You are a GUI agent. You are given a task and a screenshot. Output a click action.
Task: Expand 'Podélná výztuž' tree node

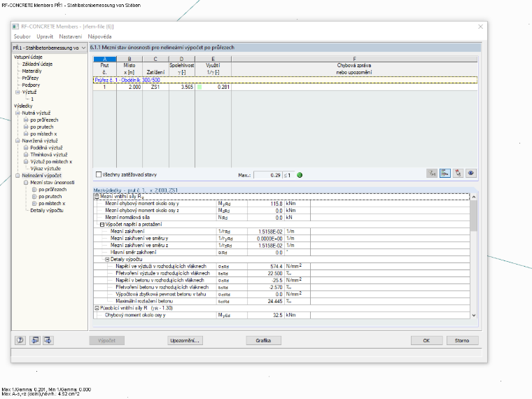(x=26, y=148)
